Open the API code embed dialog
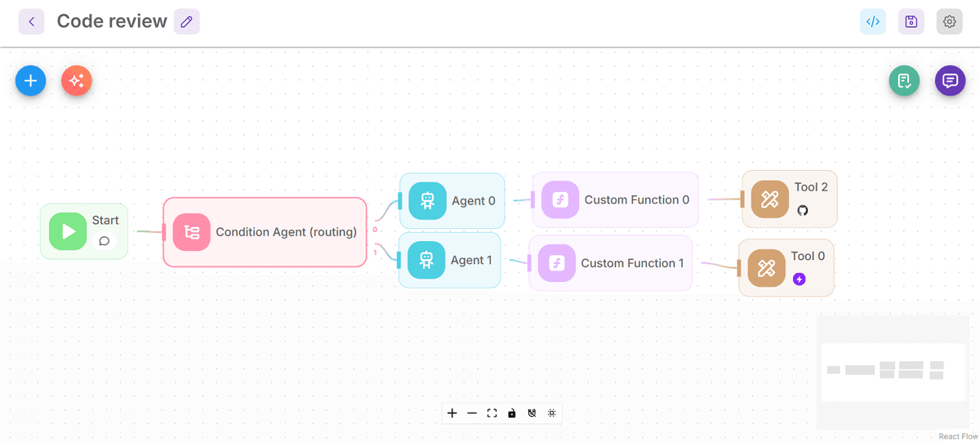This screenshot has width=980, height=443. pos(873,22)
